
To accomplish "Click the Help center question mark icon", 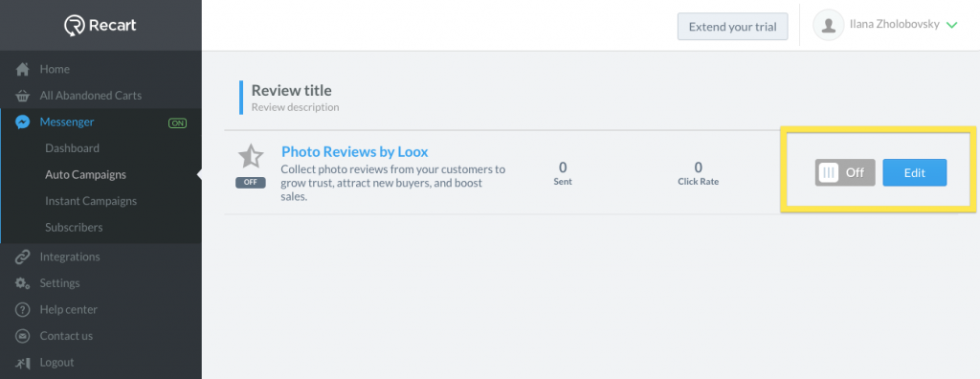I will click(23, 309).
